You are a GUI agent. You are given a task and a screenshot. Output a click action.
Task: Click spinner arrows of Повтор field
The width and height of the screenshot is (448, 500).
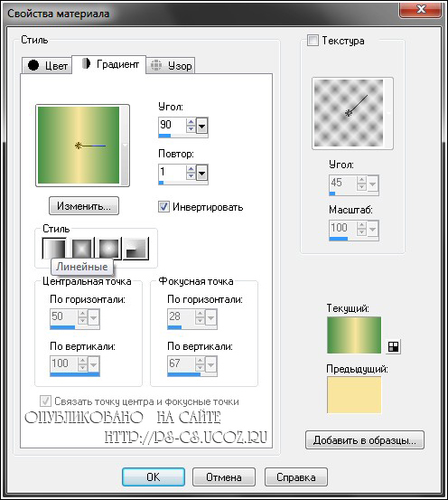point(191,173)
